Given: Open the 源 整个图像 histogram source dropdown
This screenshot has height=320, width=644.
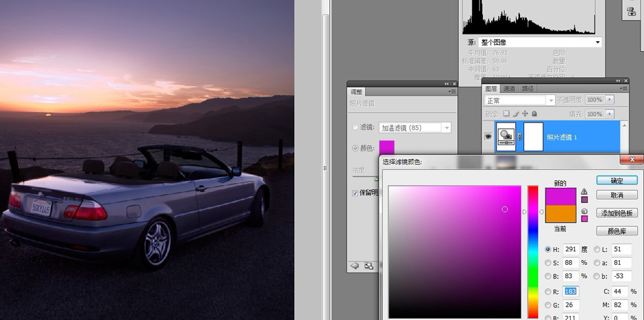Looking at the screenshot, I should point(540,42).
